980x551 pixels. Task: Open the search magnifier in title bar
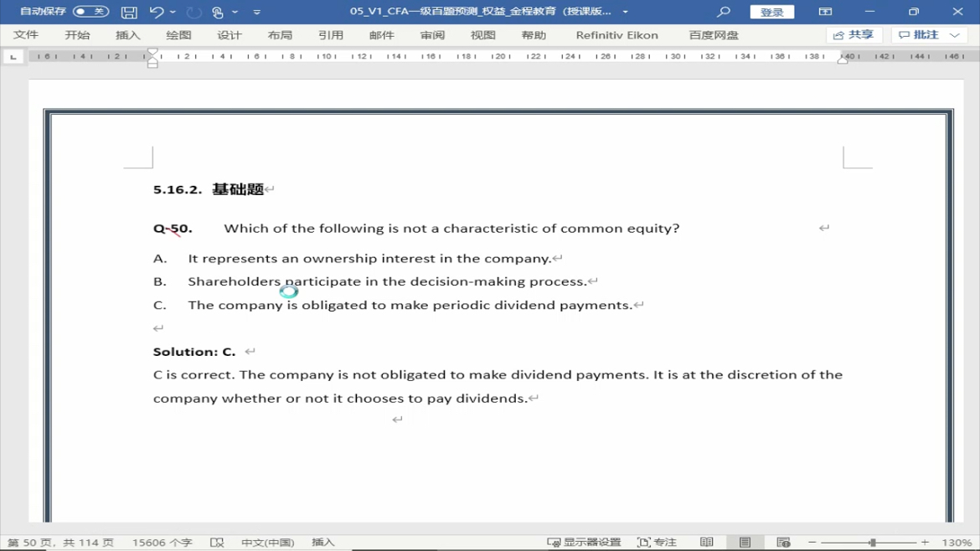pos(724,12)
